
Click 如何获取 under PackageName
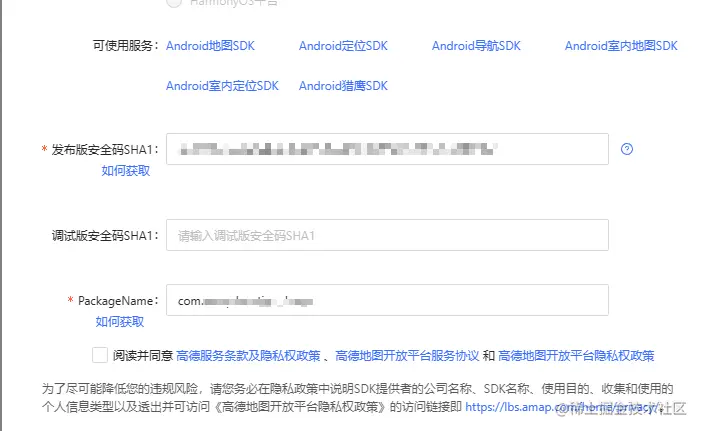pyautogui.click(x=120, y=321)
